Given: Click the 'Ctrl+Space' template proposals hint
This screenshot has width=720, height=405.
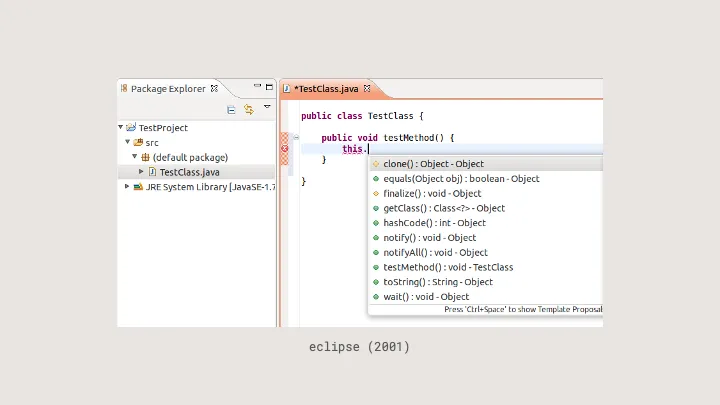Looking at the screenshot, I should pos(523,309).
